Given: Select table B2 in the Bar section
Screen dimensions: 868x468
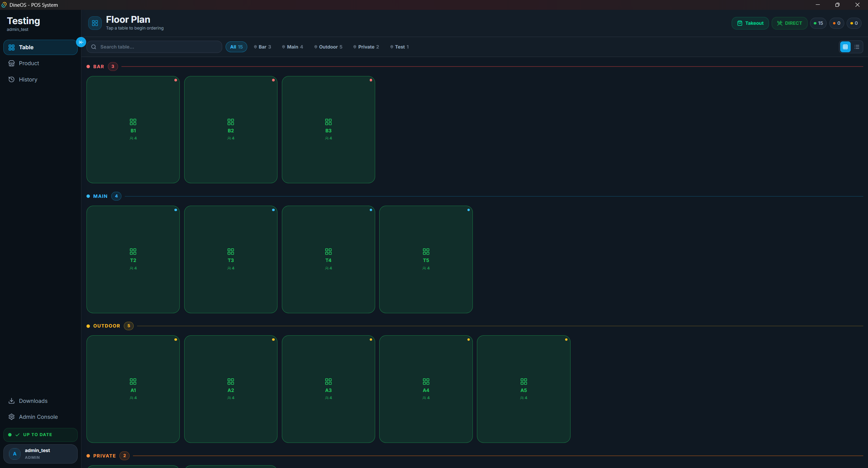Looking at the screenshot, I should point(231,130).
